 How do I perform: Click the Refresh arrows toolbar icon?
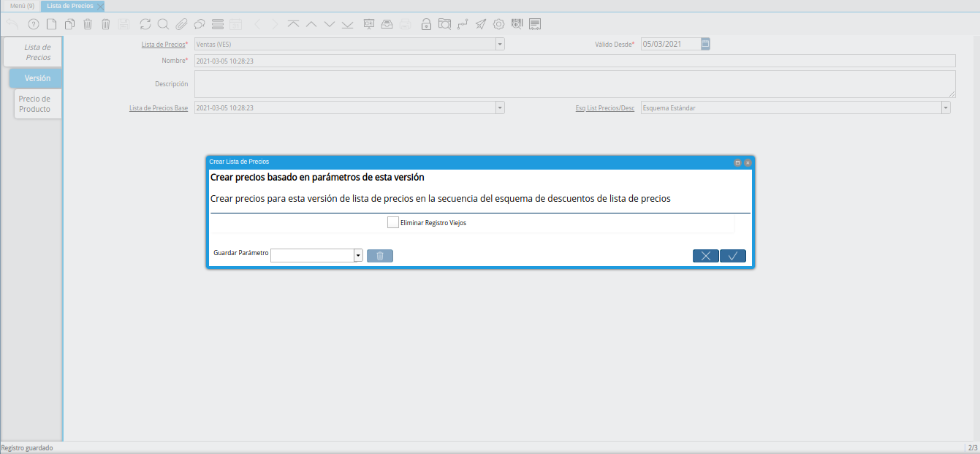(x=145, y=24)
